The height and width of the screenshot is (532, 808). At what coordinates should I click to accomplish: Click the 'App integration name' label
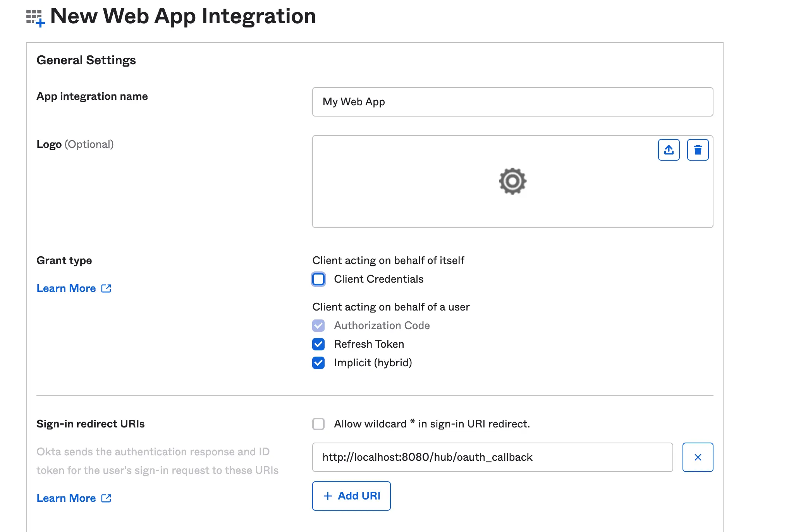tap(92, 96)
